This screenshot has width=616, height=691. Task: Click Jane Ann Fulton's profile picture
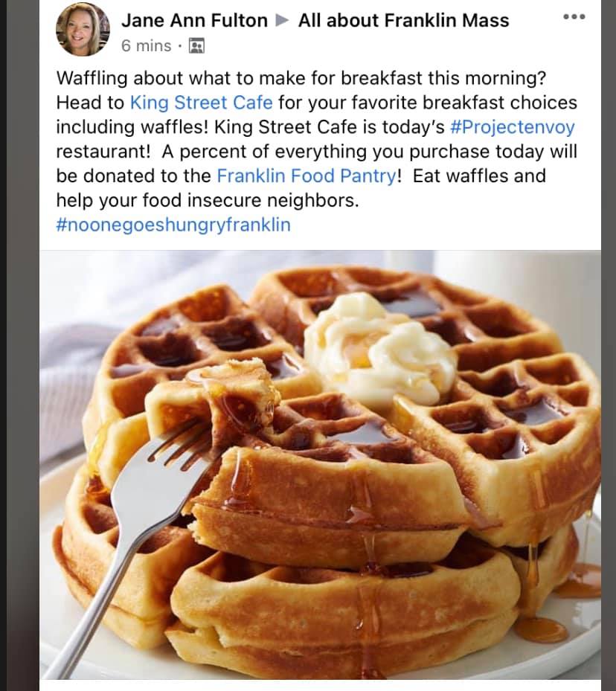point(81,30)
